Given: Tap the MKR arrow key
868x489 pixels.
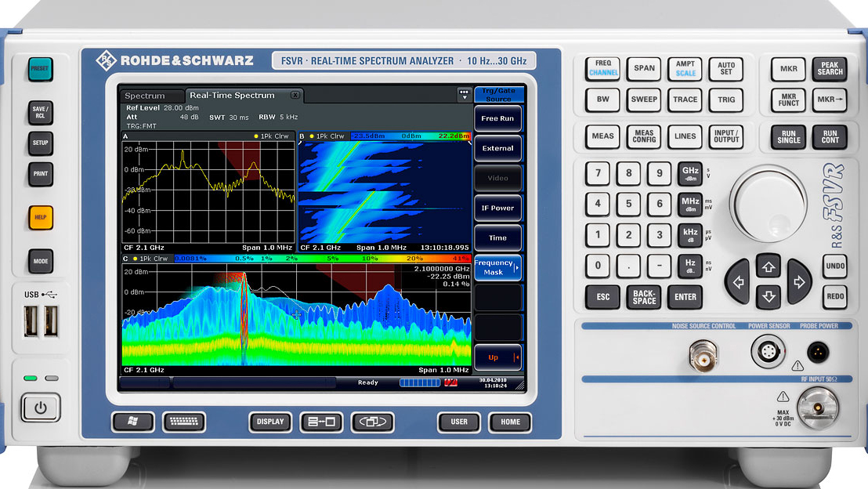Looking at the screenshot, I should tap(830, 100).
